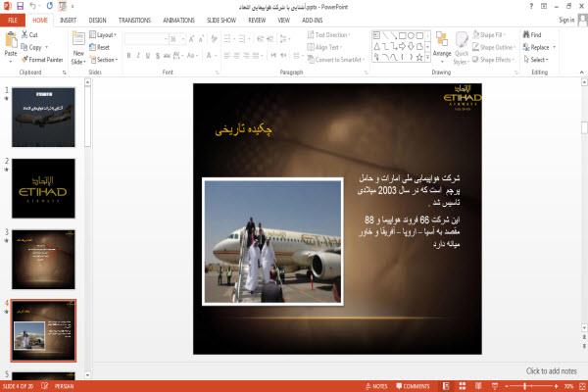The width and height of the screenshot is (588, 392).
Task: Switch to Reading View in status bar
Action: tap(478, 386)
